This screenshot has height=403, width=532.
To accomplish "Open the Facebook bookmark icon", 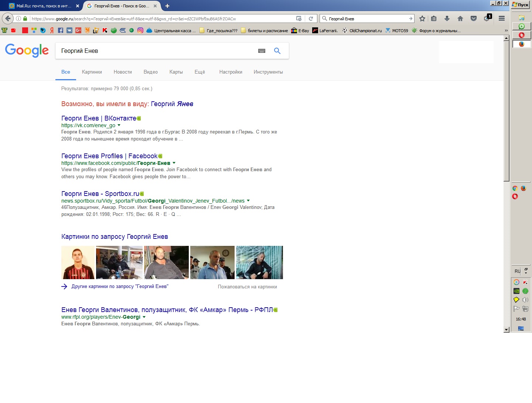I will 61,30.
